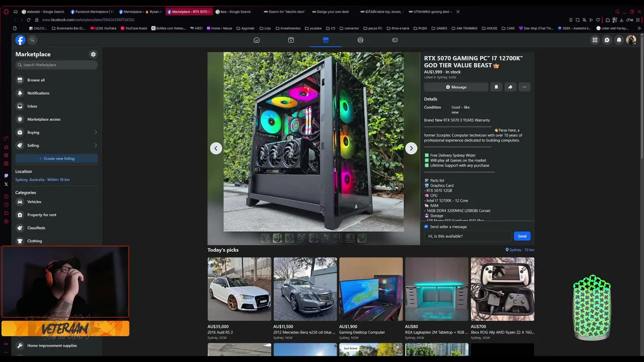The height and width of the screenshot is (362, 644).
Task: Open the browser easy setup menu icon
Action: (x=638, y=20)
